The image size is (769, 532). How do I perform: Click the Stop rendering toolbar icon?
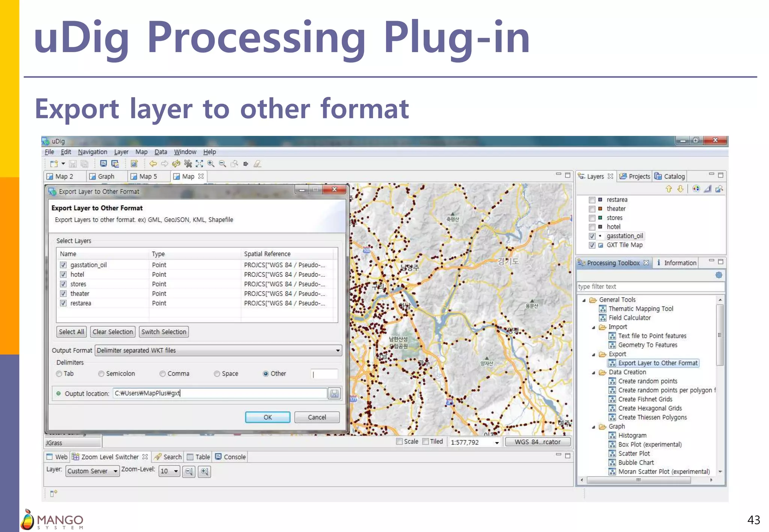(x=188, y=164)
